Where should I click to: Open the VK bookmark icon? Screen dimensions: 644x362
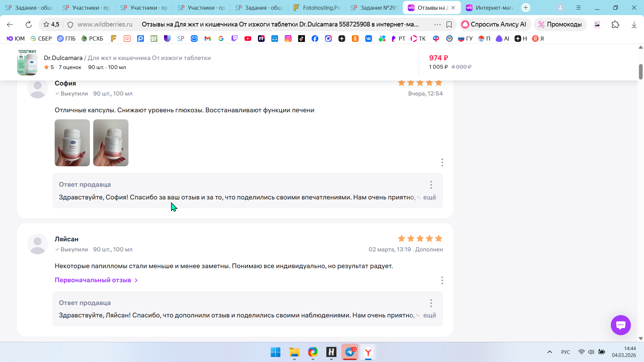369,39
